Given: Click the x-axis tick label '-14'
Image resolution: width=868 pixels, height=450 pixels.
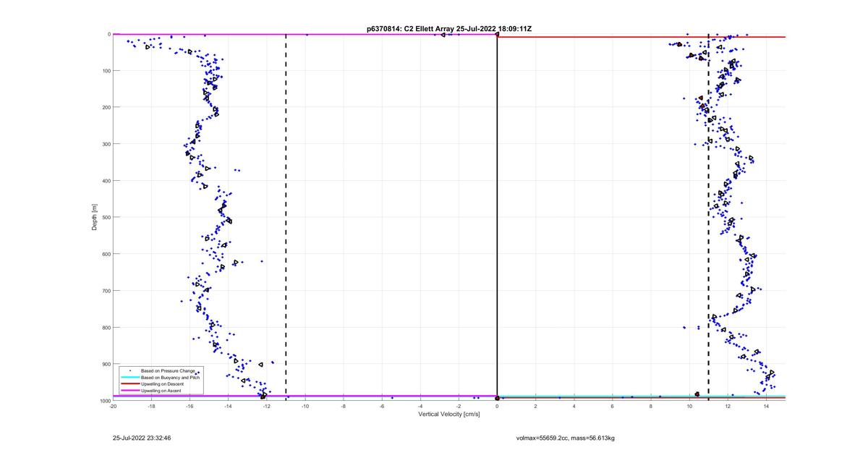Looking at the screenshot, I should coord(228,406).
